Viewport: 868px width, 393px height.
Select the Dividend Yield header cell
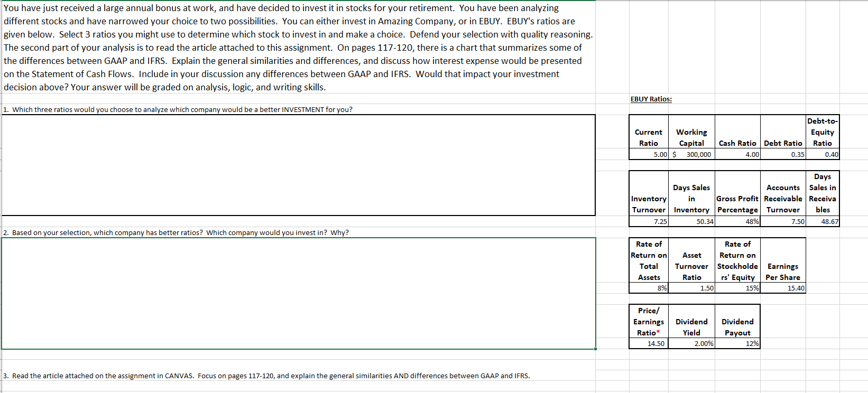691,321
